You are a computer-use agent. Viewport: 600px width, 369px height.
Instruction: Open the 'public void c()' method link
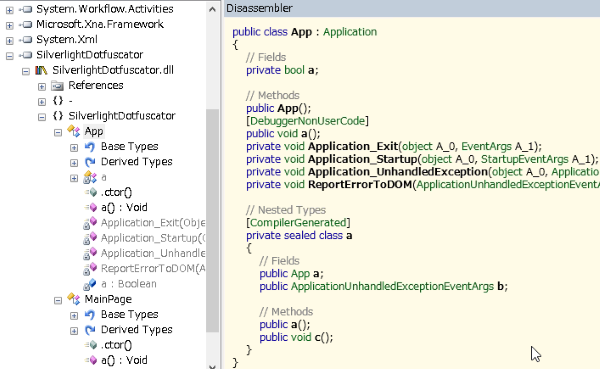tap(318, 337)
